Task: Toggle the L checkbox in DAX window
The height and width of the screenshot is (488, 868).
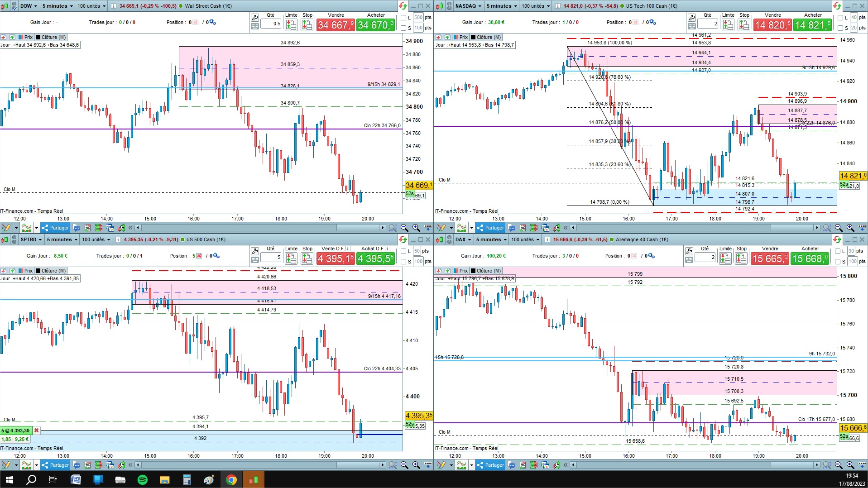Action: [838, 251]
